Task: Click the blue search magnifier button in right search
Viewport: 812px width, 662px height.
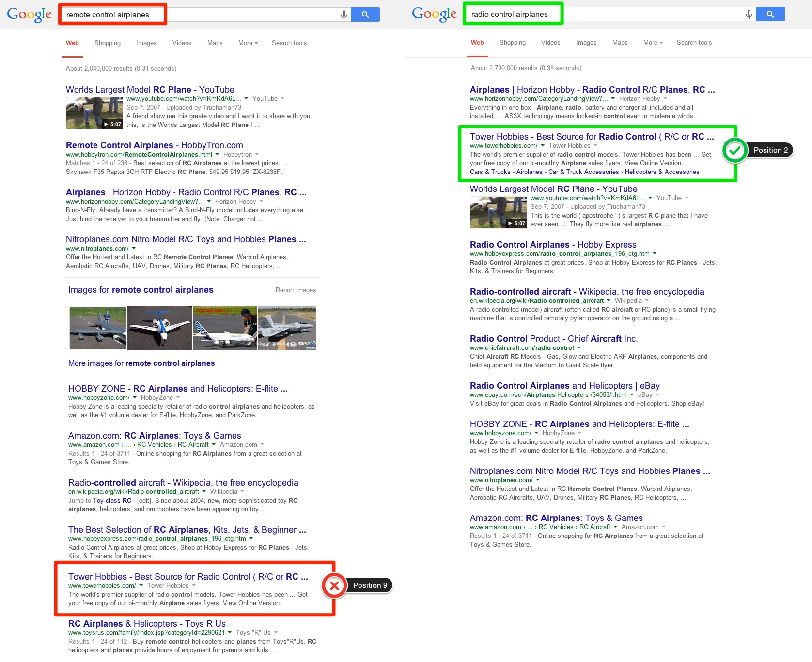Action: [770, 14]
